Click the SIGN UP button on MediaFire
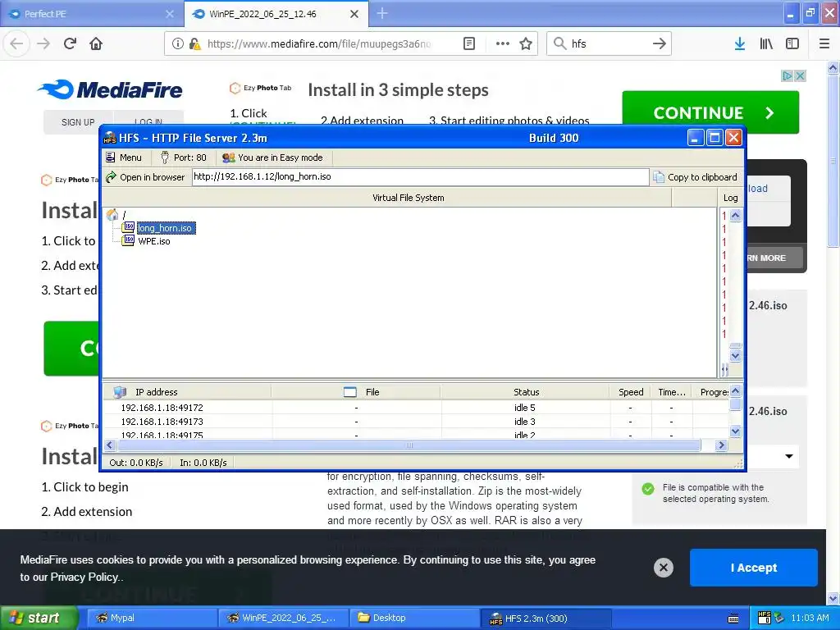The image size is (840, 630). click(x=78, y=122)
